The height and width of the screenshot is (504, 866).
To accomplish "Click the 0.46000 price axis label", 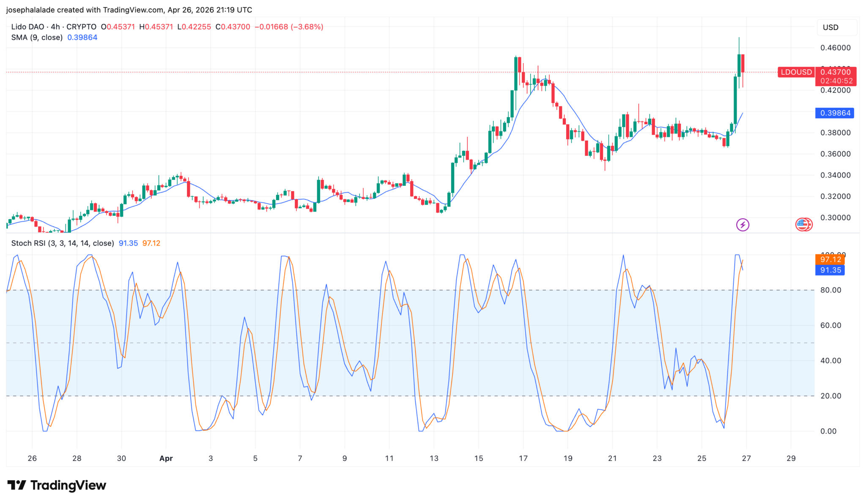I will pyautogui.click(x=835, y=48).
